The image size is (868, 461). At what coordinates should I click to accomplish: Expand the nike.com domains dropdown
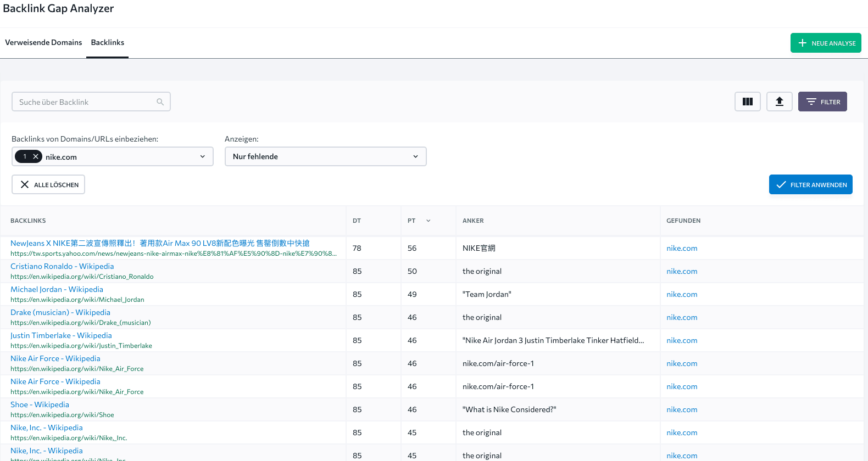113,156
